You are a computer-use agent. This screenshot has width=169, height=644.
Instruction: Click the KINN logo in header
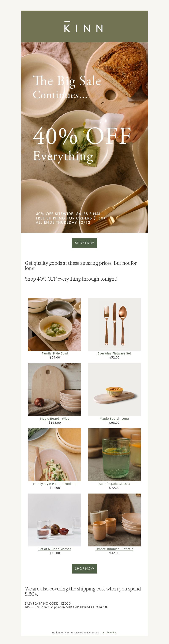[x=84, y=26]
